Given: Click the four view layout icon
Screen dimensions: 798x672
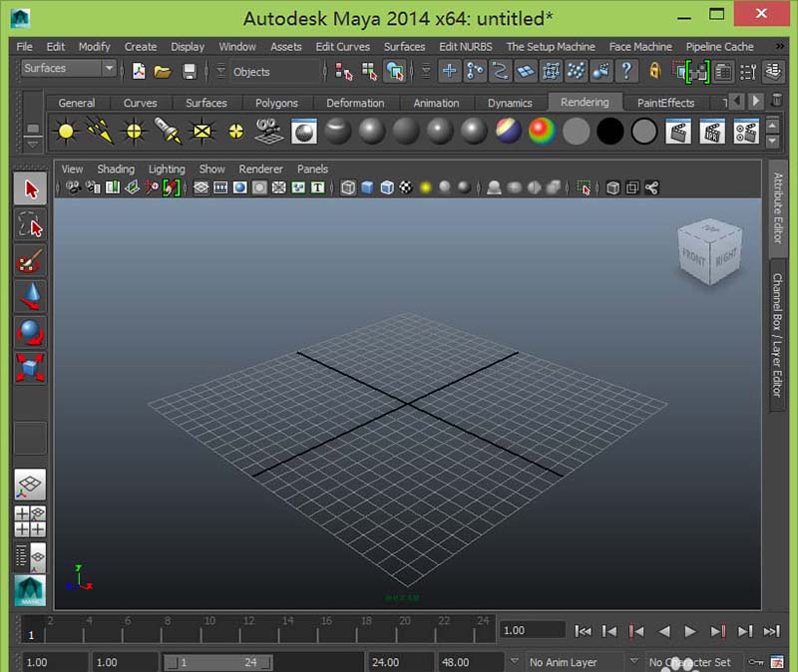Looking at the screenshot, I should (30, 521).
